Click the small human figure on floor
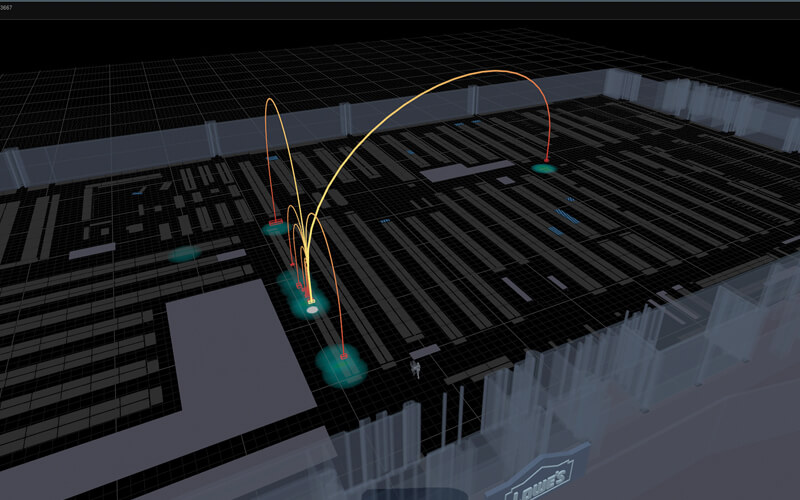The height and width of the screenshot is (500, 800). point(416,370)
